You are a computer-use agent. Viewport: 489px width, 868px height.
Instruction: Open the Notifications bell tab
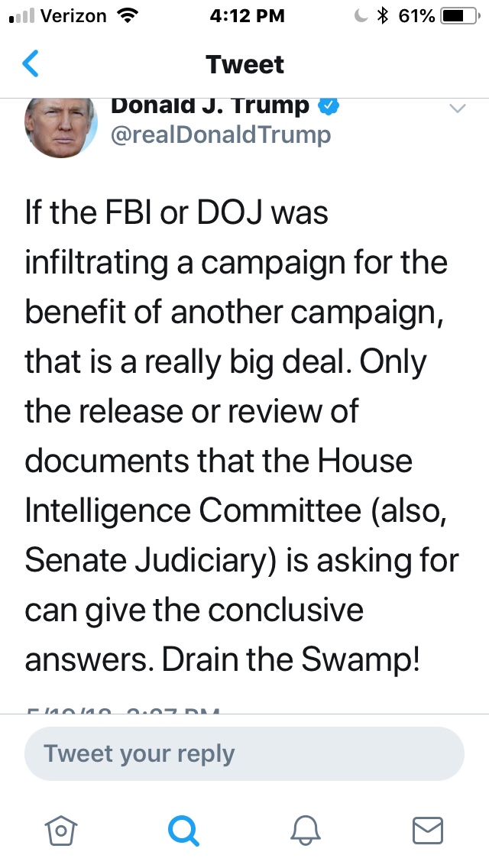click(x=306, y=829)
